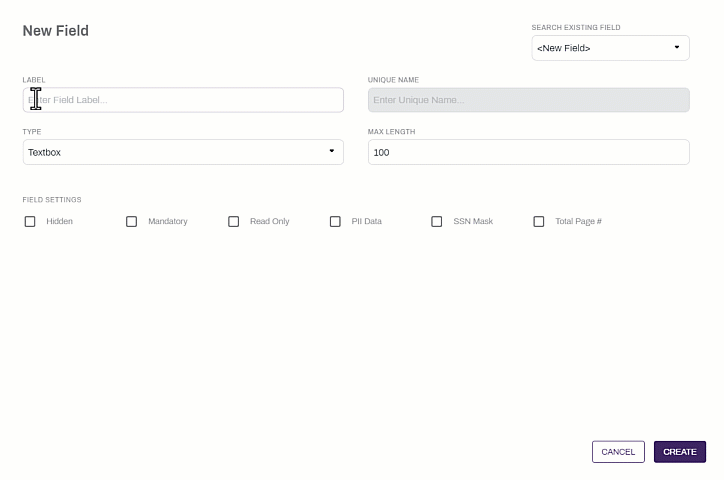The width and height of the screenshot is (724, 480).
Task: Click the Field Settings section label
Action: pos(52,200)
